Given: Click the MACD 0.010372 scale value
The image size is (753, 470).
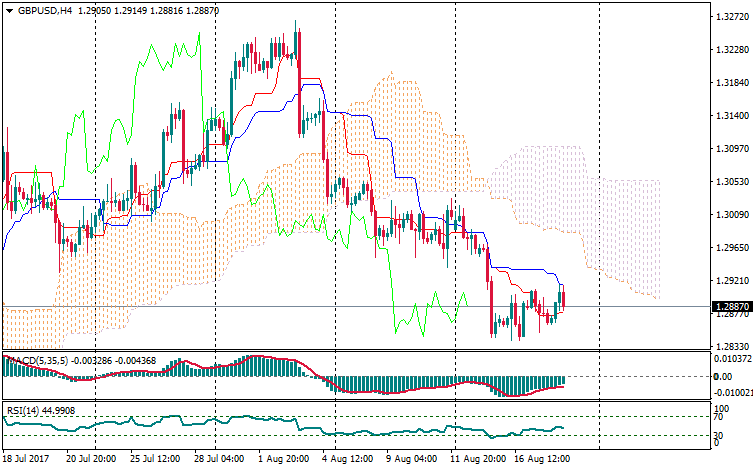Looking at the screenshot, I should 731,358.
